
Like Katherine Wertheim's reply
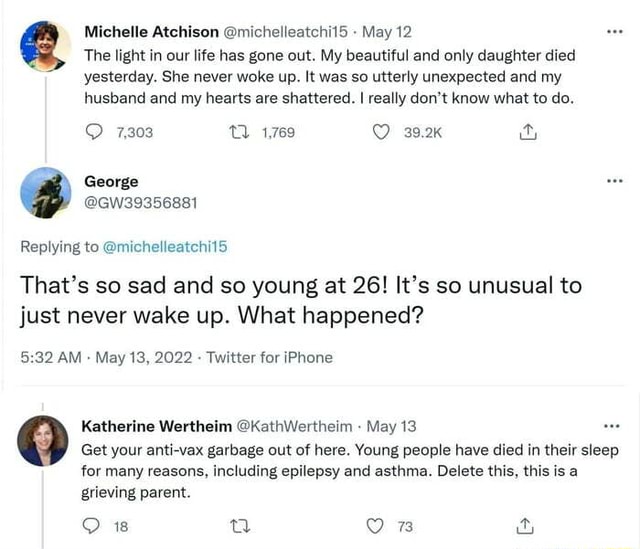point(377,527)
